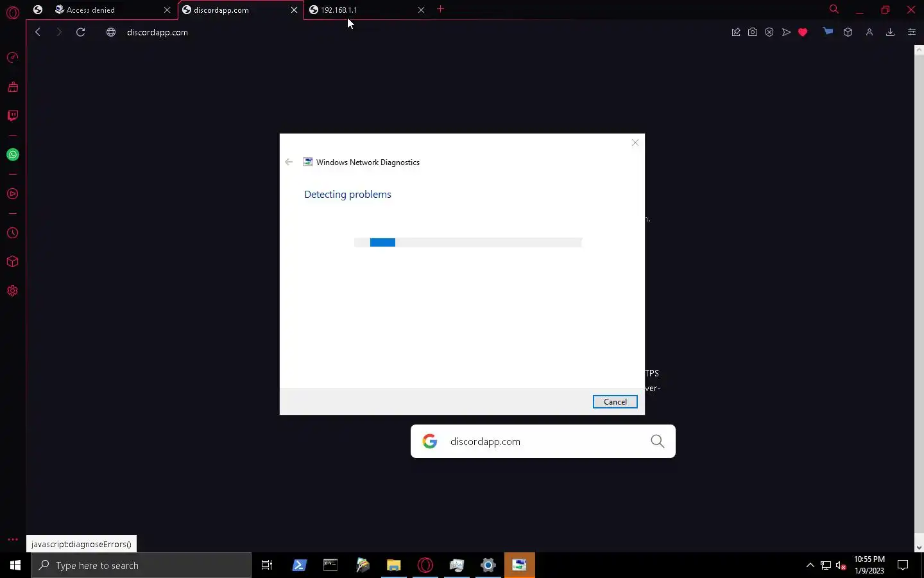Open Settings gear in the sidebar
Viewport: 924px width, 578px height.
12,291
